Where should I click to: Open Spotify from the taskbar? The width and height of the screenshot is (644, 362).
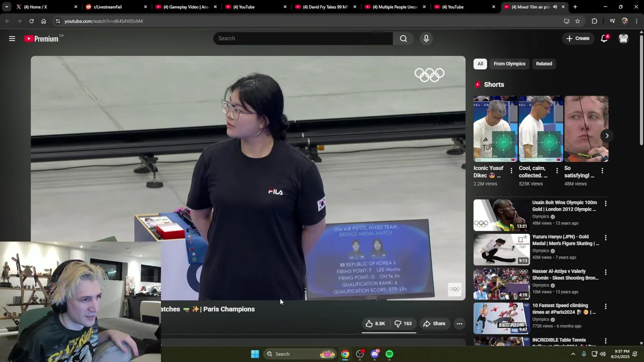pyautogui.click(x=389, y=354)
